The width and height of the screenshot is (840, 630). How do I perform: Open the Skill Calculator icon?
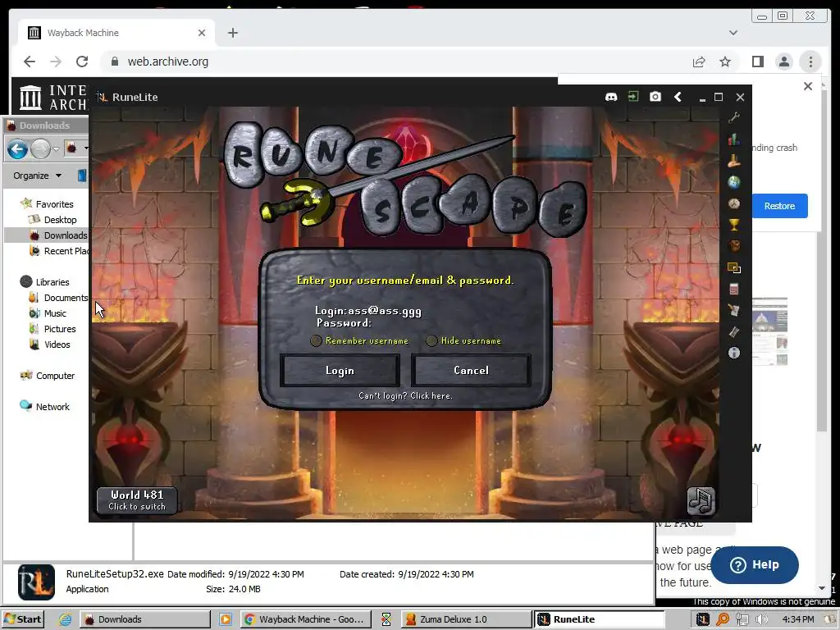pyautogui.click(x=734, y=289)
